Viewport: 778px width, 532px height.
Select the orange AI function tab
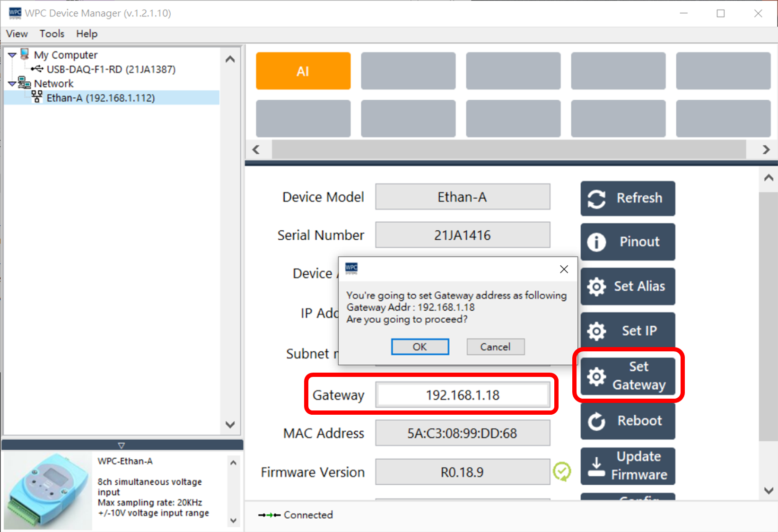[x=303, y=71]
